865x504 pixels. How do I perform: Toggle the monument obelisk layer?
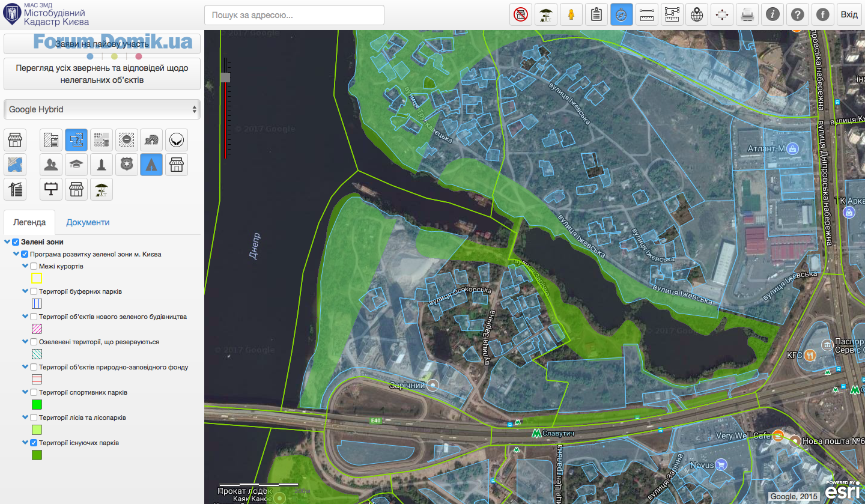coord(102,165)
